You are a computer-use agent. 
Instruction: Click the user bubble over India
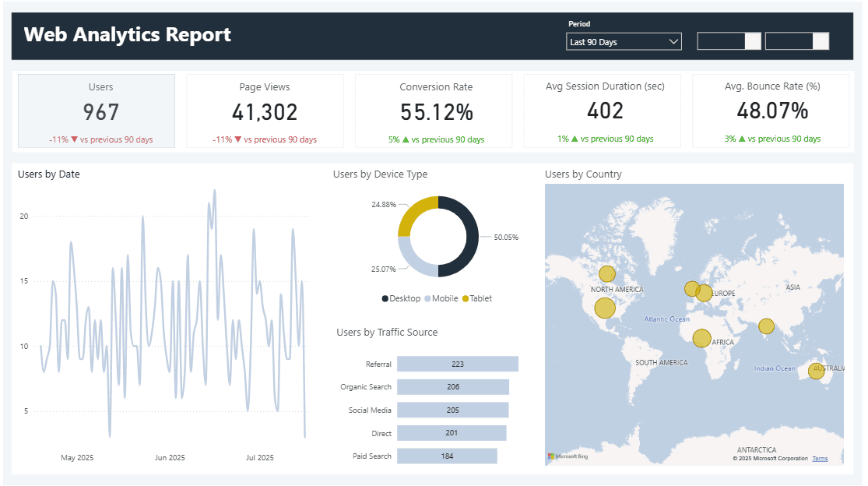coord(766,326)
